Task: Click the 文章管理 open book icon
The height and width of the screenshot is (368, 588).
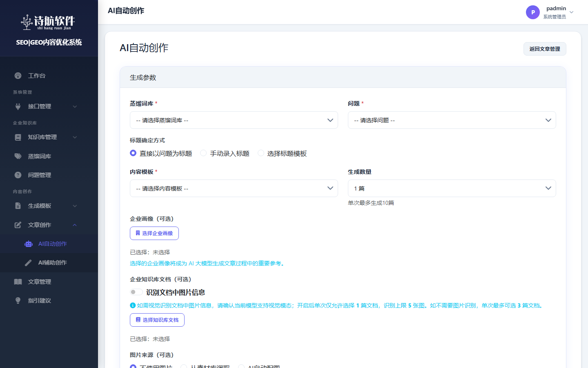Action: click(18, 282)
